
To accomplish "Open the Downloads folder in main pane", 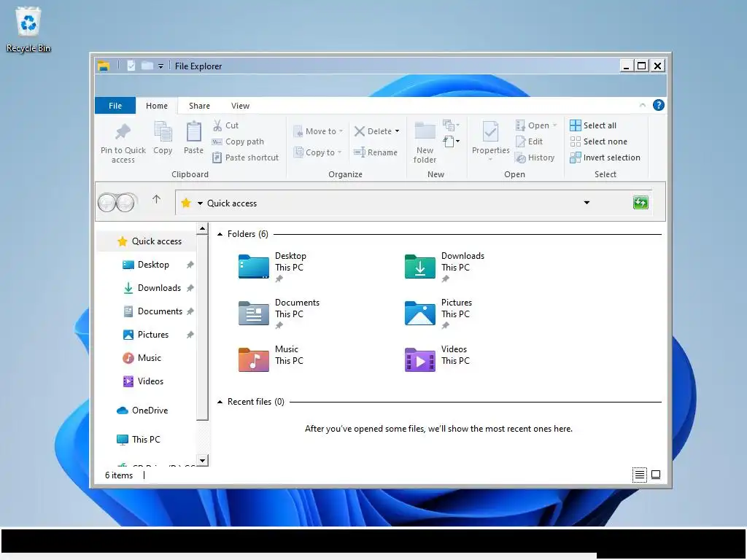I will coord(419,266).
